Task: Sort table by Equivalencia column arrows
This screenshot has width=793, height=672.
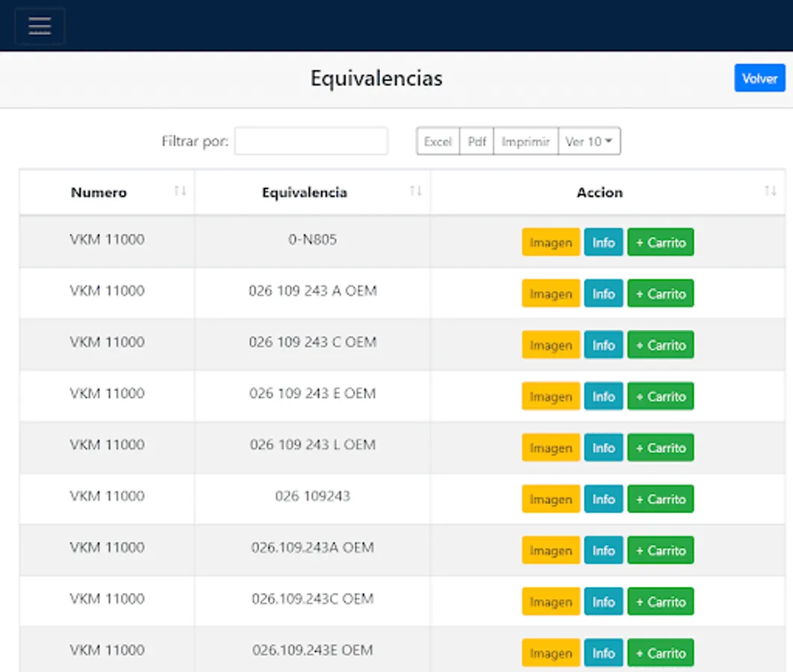Action: 415,191
